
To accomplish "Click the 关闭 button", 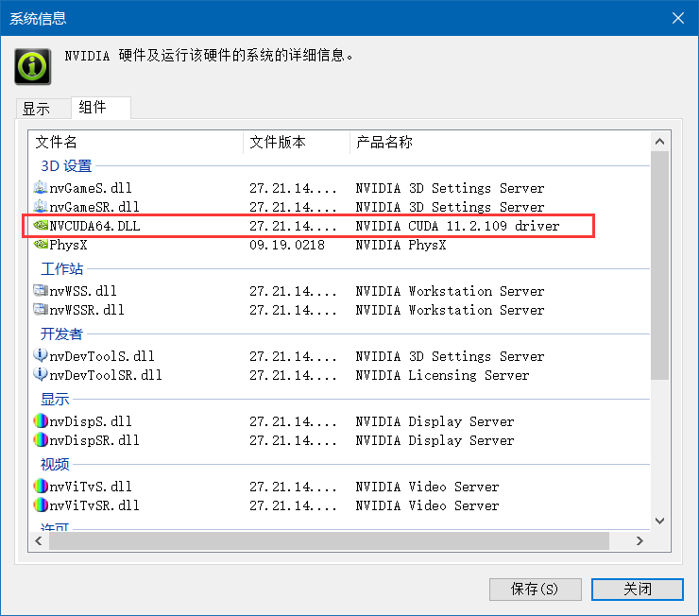I will click(637, 590).
